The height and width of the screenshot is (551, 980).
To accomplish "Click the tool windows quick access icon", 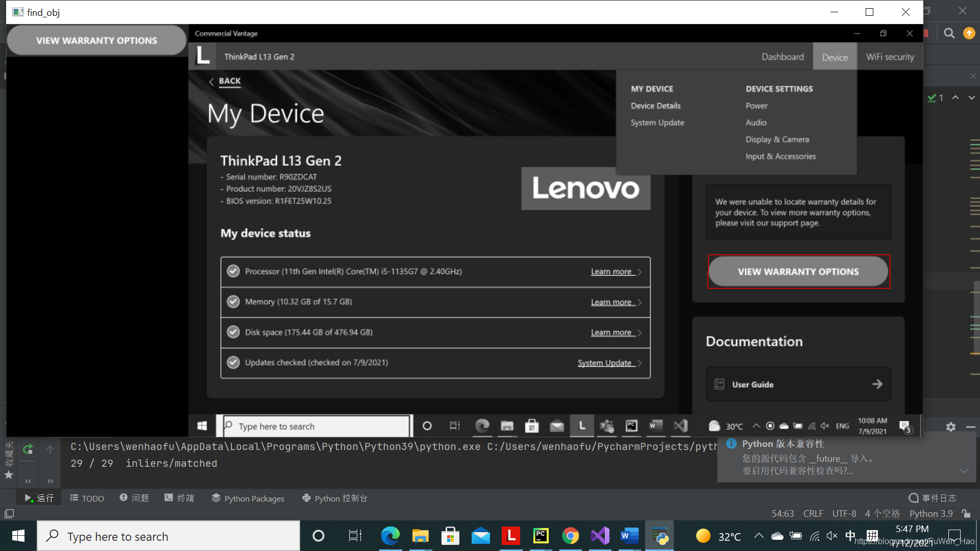I will 9,513.
